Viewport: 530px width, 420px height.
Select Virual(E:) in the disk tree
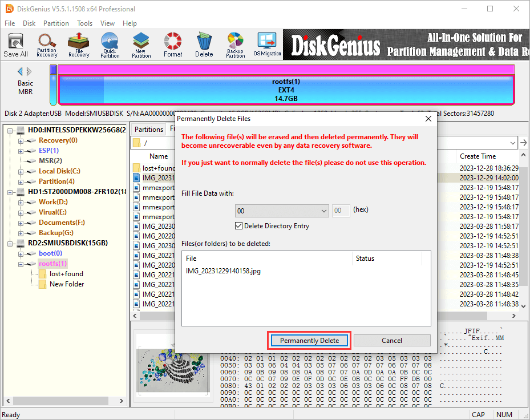click(x=52, y=212)
